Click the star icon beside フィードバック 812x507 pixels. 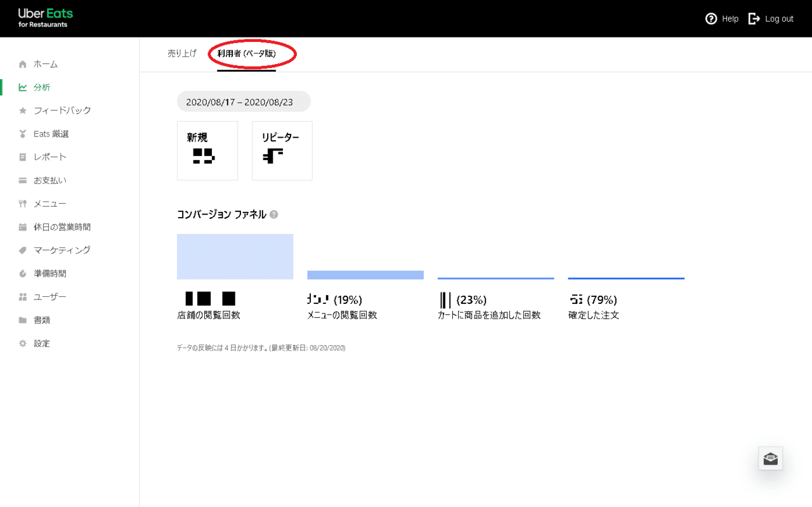pos(23,110)
